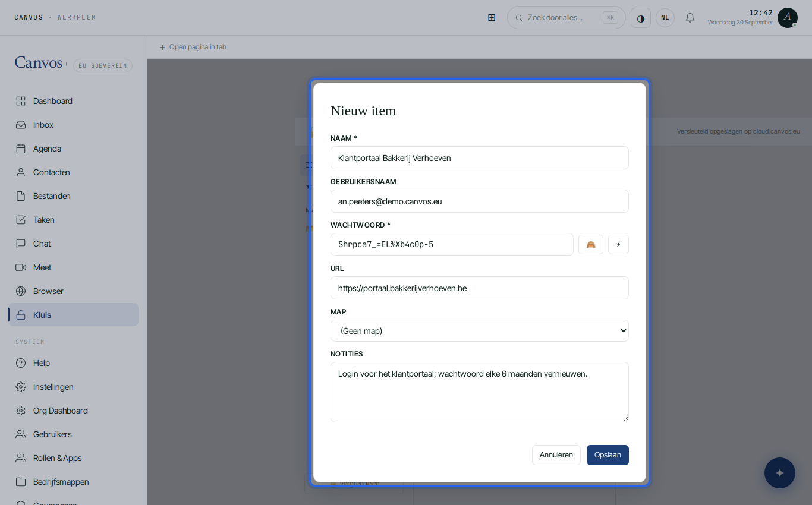Open the Meet camera icon
Viewport: 812px width, 505px height.
click(x=21, y=267)
